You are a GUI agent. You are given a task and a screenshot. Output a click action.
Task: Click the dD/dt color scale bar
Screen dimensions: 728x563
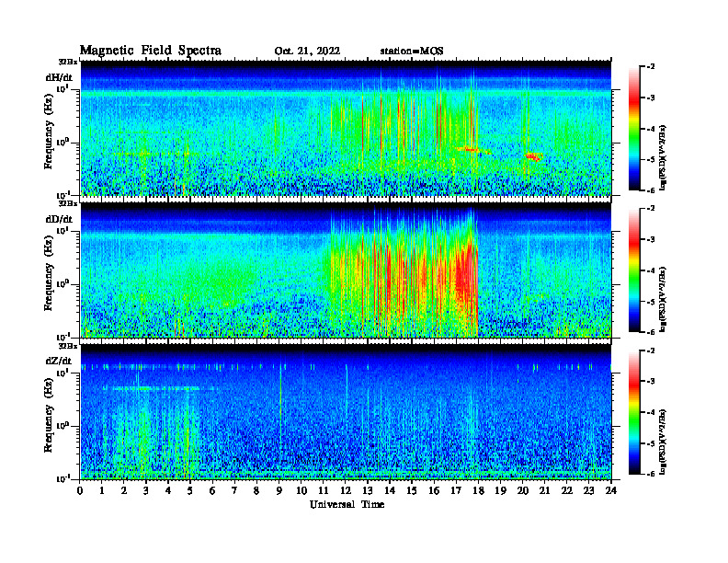click(x=634, y=270)
